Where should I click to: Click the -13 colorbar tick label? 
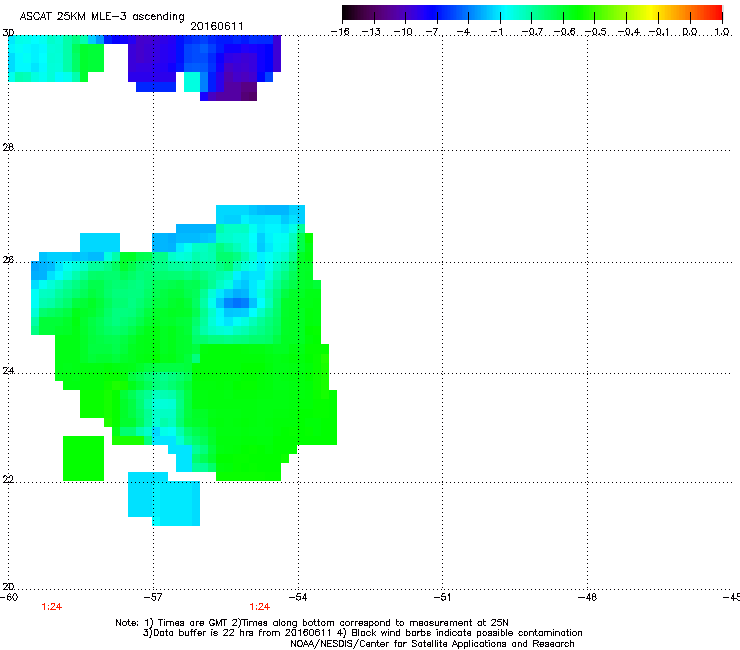click(371, 32)
